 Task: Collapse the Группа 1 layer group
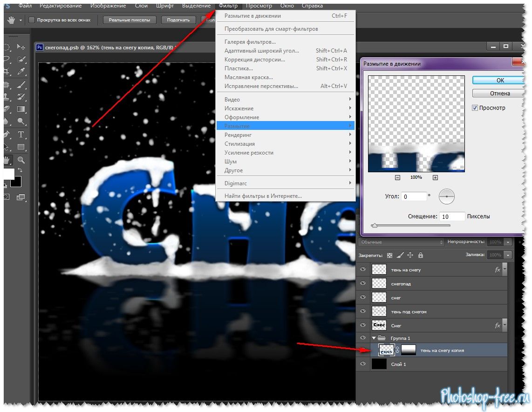click(x=374, y=338)
